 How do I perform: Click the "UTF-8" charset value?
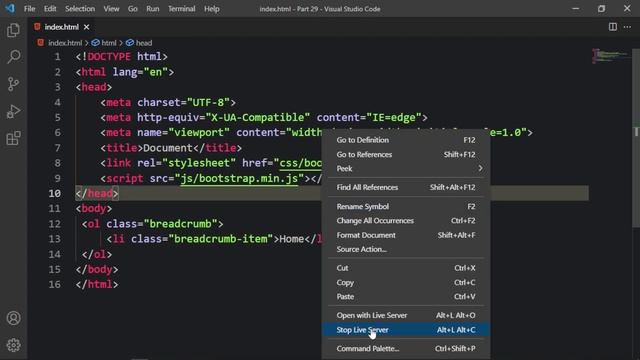(x=208, y=102)
